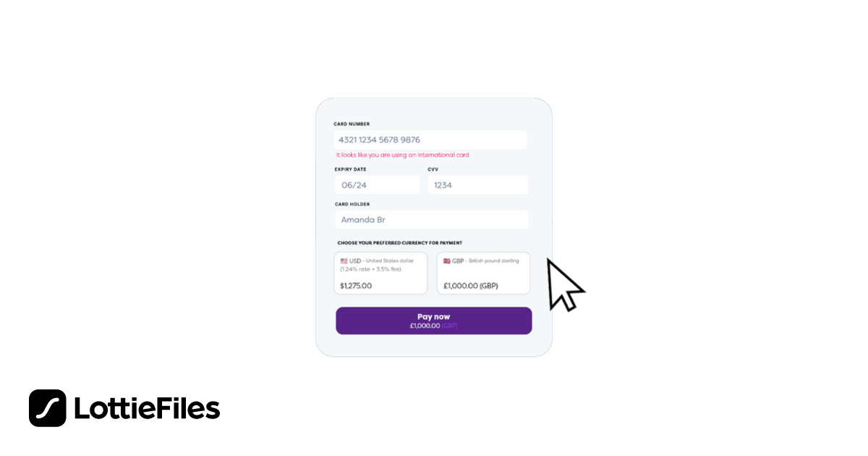868x456 pixels.
Task: Click the US flag icon
Action: (344, 261)
